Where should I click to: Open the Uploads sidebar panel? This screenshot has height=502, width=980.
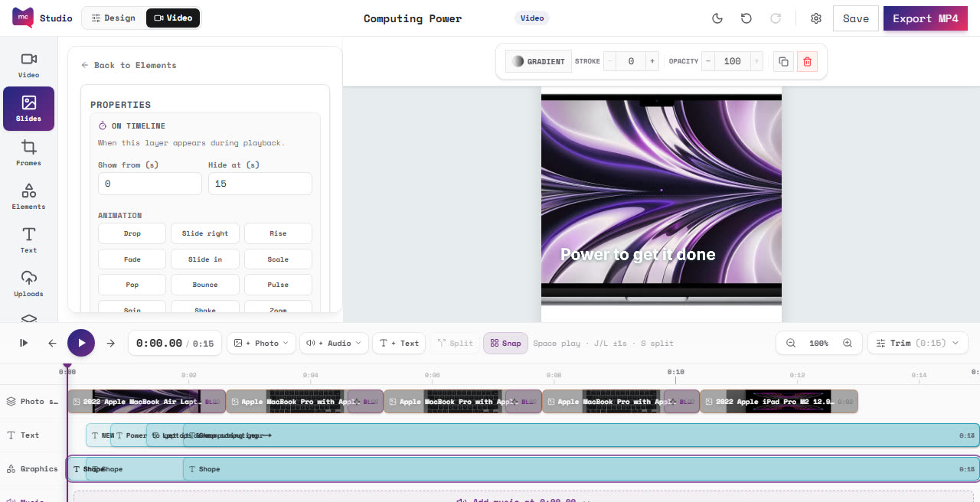coord(28,283)
